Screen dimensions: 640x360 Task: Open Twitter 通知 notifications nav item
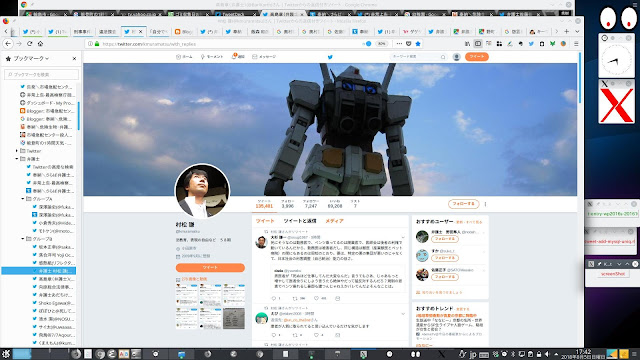(238, 57)
